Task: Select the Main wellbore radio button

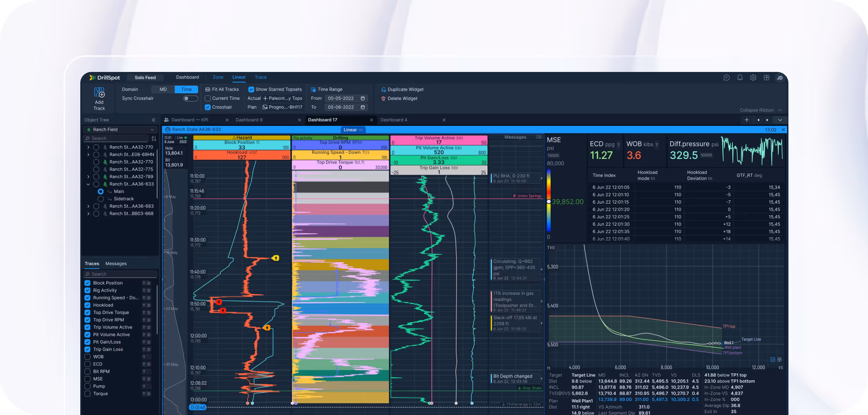Action: pos(101,192)
